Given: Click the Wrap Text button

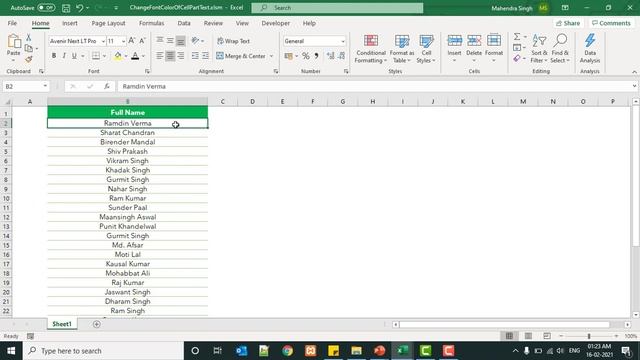Looking at the screenshot, I should point(233,41).
